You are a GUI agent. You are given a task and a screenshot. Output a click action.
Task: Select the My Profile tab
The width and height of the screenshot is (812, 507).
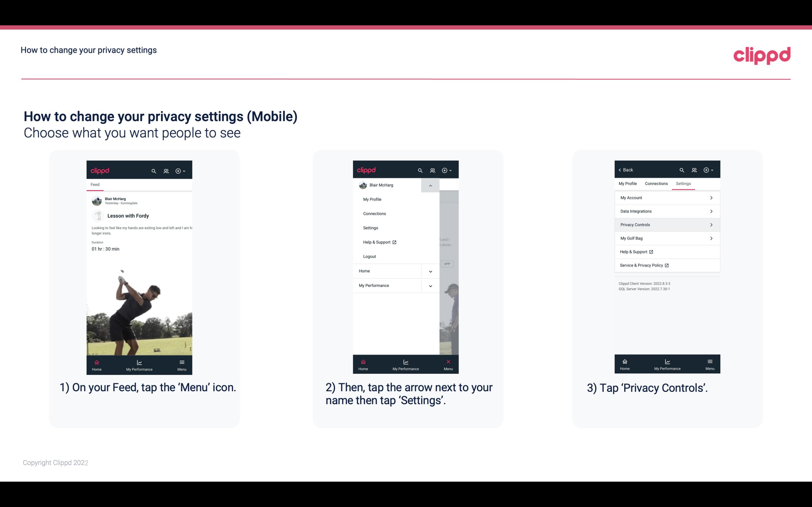(627, 183)
